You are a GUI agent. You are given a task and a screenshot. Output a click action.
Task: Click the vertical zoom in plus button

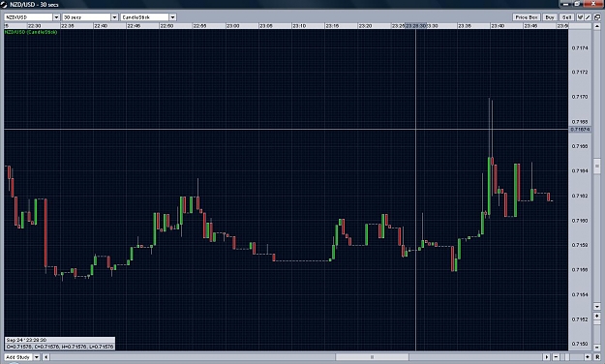pyautogui.click(x=597, y=316)
